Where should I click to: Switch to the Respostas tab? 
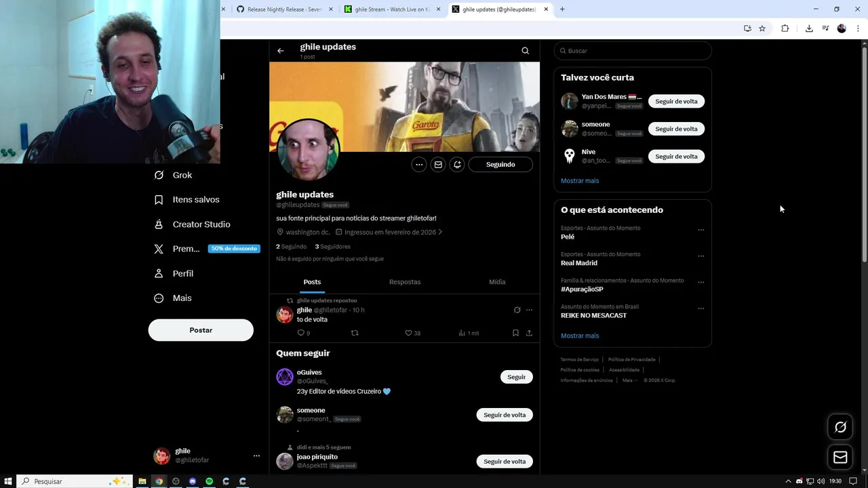(405, 282)
